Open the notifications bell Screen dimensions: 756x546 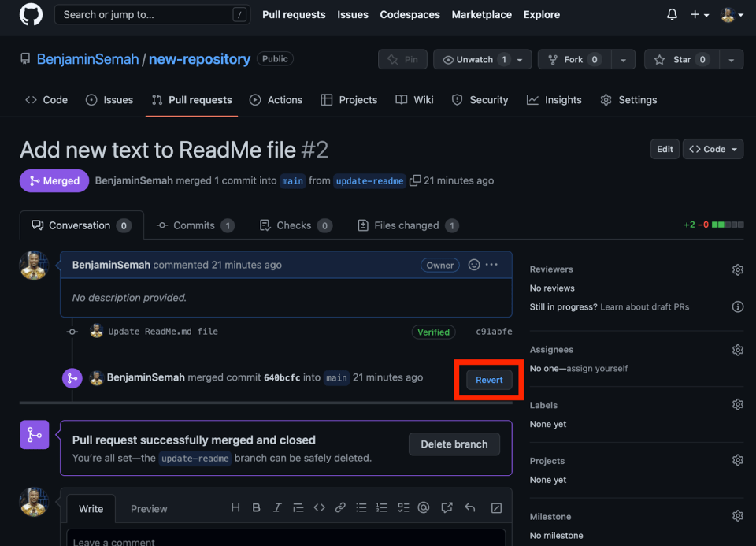point(672,15)
